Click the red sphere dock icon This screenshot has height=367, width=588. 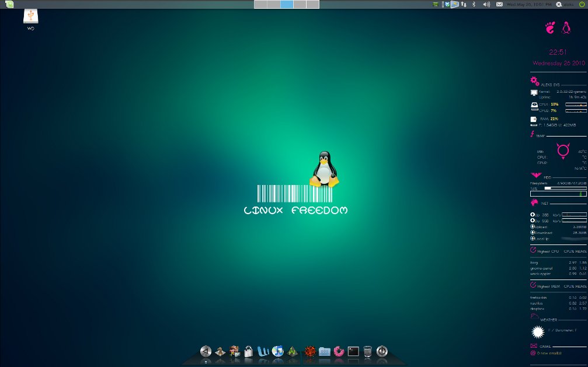pyautogui.click(x=309, y=351)
